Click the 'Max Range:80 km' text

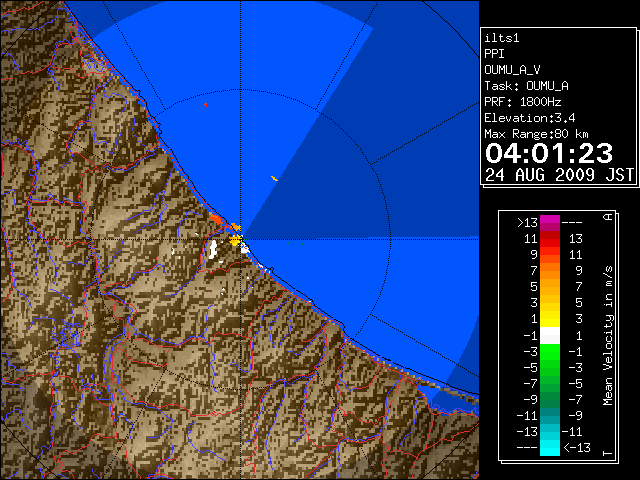coord(536,134)
